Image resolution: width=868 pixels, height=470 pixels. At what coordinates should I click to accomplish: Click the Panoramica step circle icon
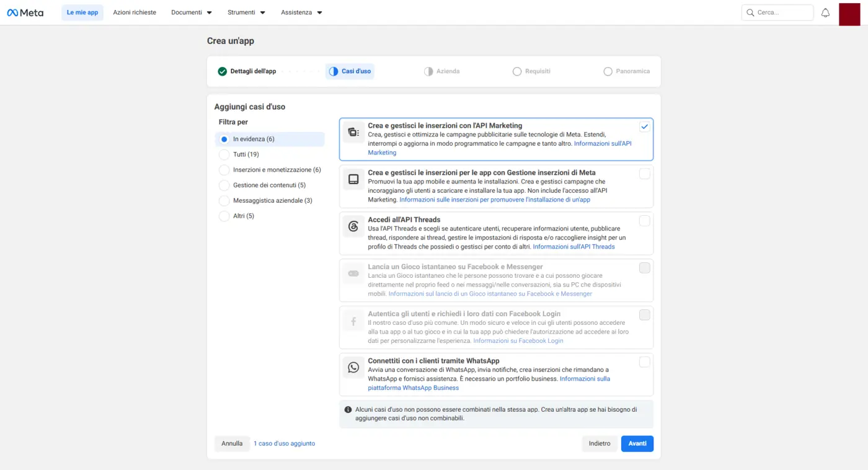pos(608,71)
